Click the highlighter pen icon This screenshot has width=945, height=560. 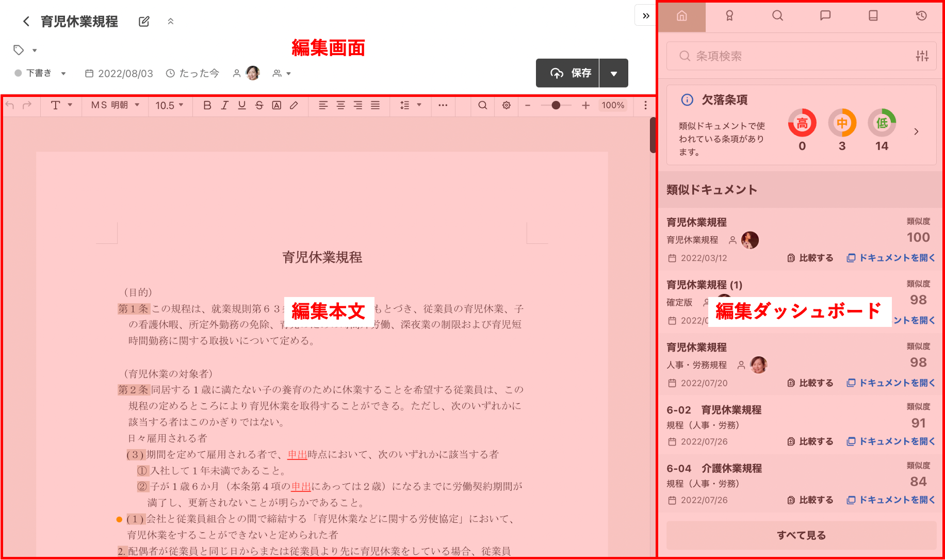[294, 105]
